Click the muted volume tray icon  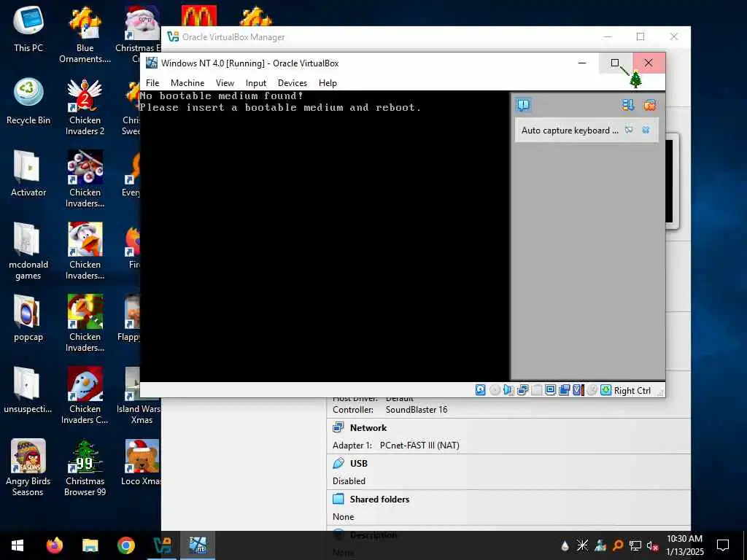652,545
